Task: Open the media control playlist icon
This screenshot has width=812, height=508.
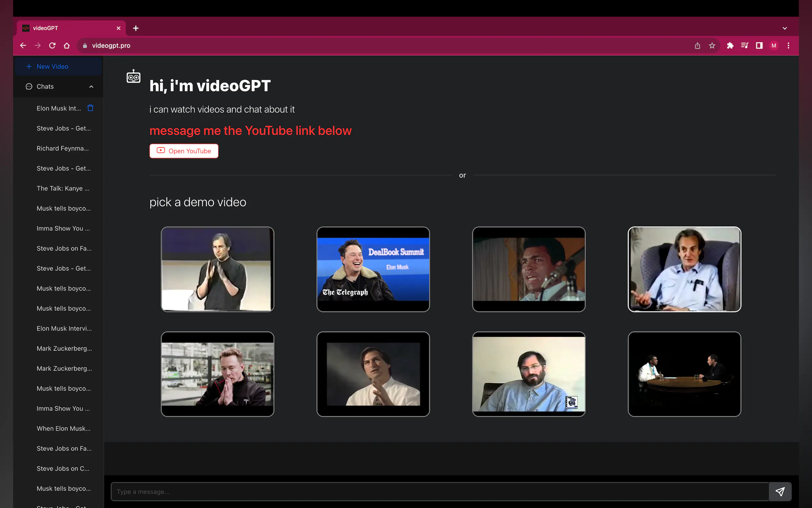Action: pos(744,46)
